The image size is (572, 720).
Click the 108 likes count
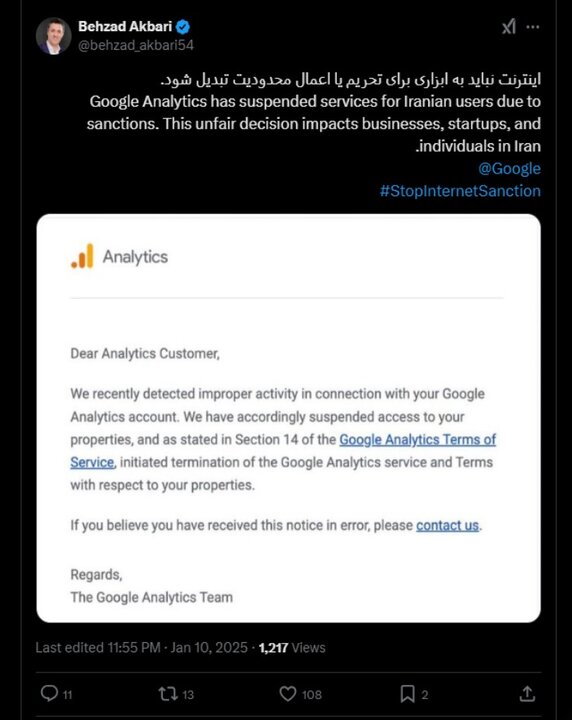(312, 694)
